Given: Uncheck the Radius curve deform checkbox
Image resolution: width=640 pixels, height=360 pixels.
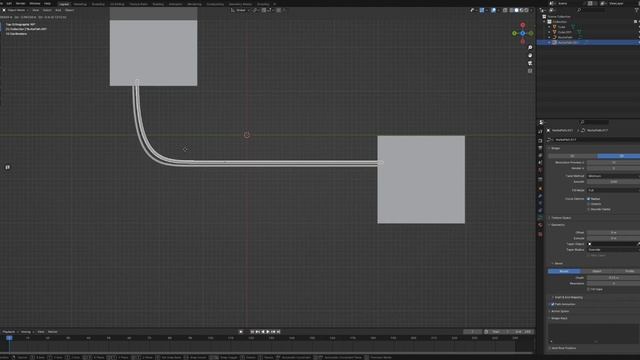Looking at the screenshot, I should pos(589,199).
